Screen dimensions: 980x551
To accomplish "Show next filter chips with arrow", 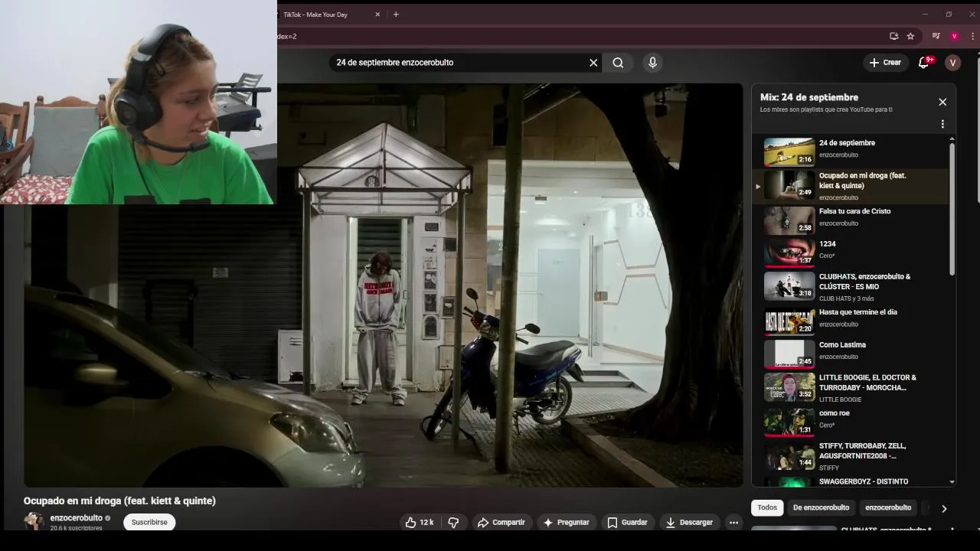I will click(943, 508).
